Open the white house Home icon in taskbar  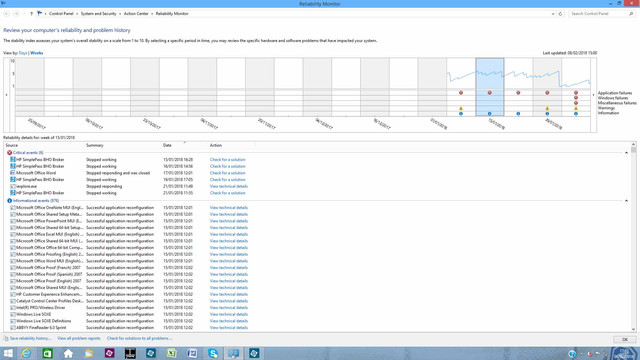[x=68, y=353]
